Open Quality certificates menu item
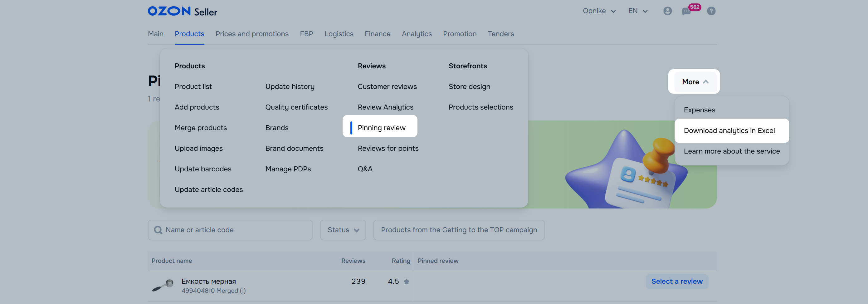The height and width of the screenshot is (304, 868). coord(296,107)
